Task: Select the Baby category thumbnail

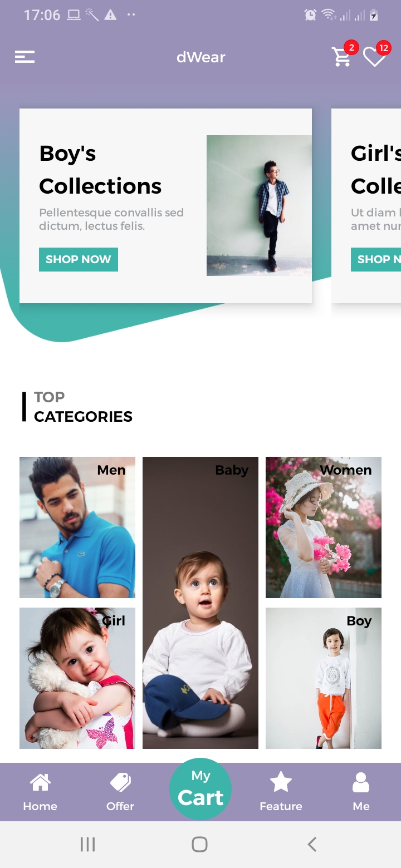Action: [200, 603]
